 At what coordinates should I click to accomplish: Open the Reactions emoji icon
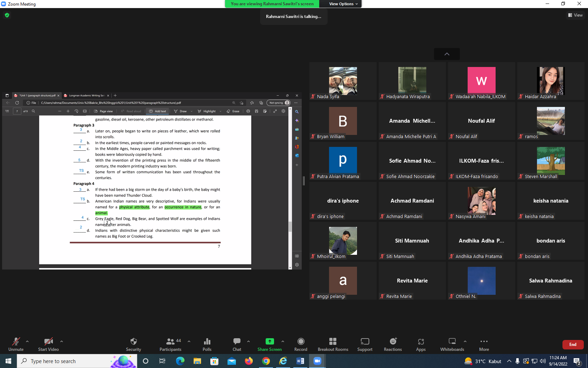coord(393,341)
